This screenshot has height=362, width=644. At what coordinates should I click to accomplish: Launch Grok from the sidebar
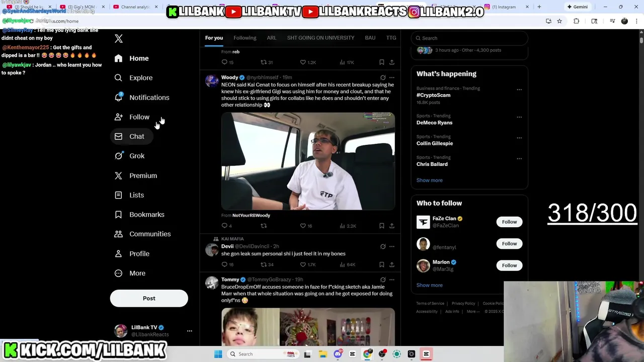click(x=130, y=156)
